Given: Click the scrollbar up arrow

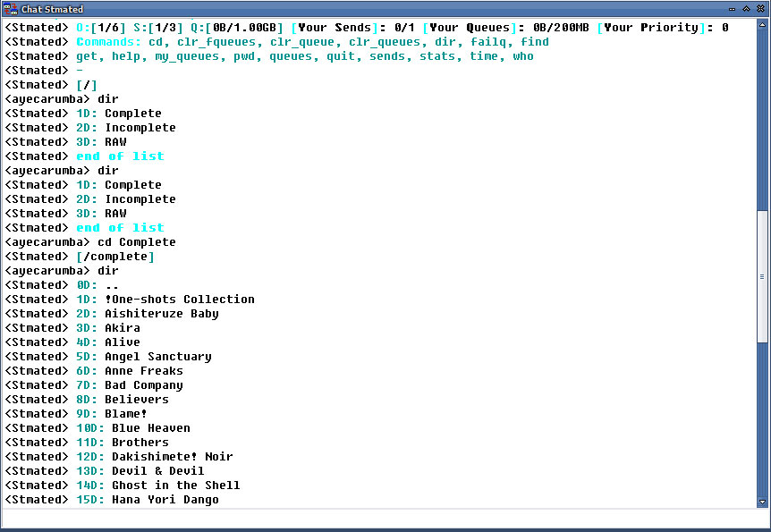Looking at the screenshot, I should pyautogui.click(x=762, y=24).
